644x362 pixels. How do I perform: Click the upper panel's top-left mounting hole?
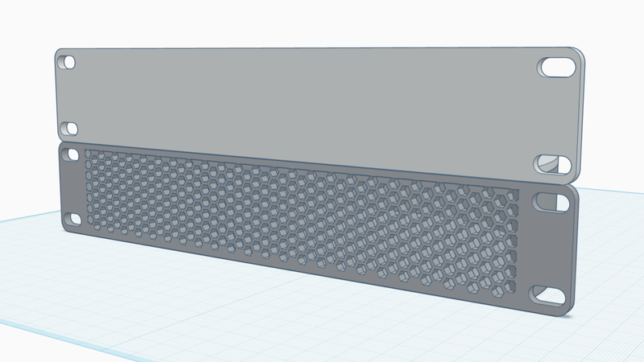pos(68,61)
